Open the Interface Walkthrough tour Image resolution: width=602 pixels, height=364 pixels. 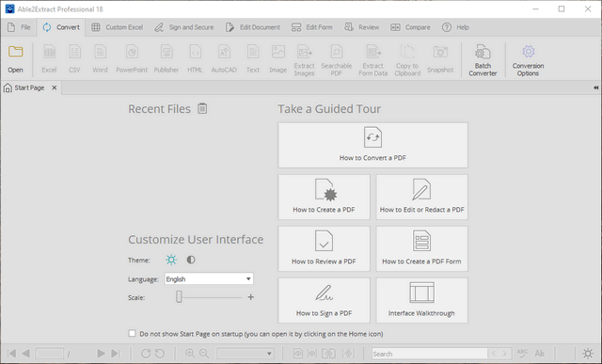422,301
